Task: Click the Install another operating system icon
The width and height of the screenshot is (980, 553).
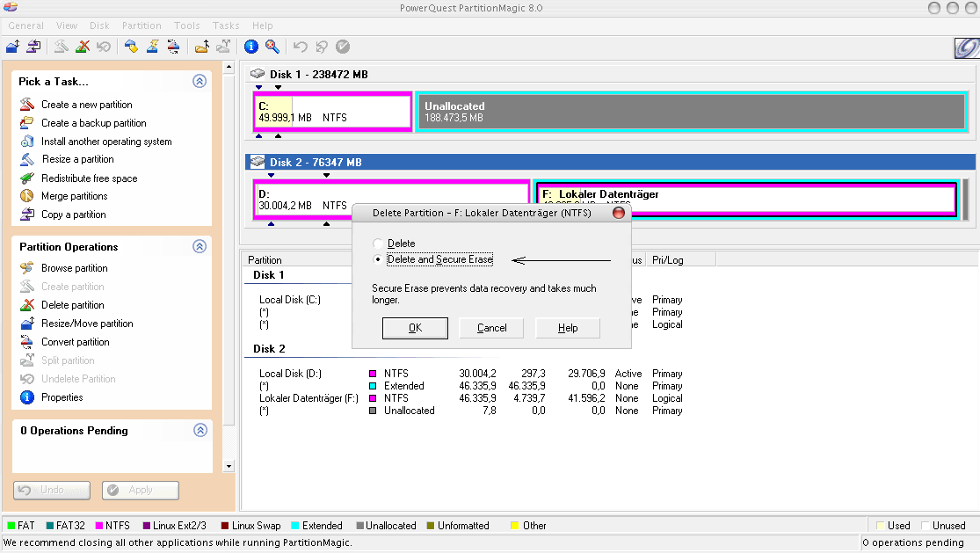Action: [x=27, y=142]
